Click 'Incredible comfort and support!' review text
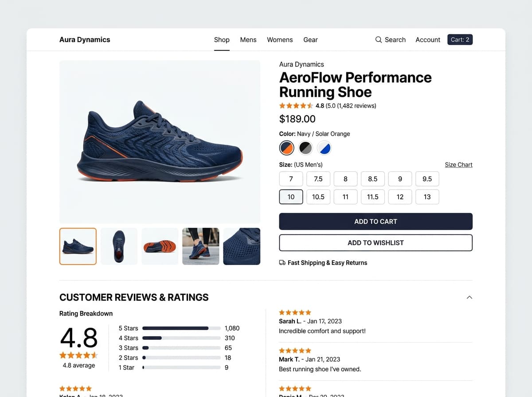The image size is (532, 397). click(x=322, y=331)
